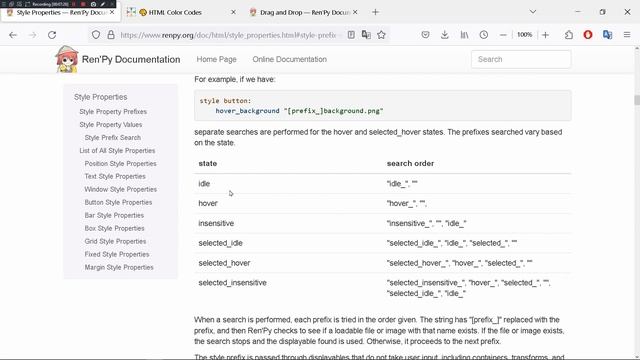This screenshot has width=640, height=360.
Task: Click the 'search order' column header
Action: tap(410, 163)
